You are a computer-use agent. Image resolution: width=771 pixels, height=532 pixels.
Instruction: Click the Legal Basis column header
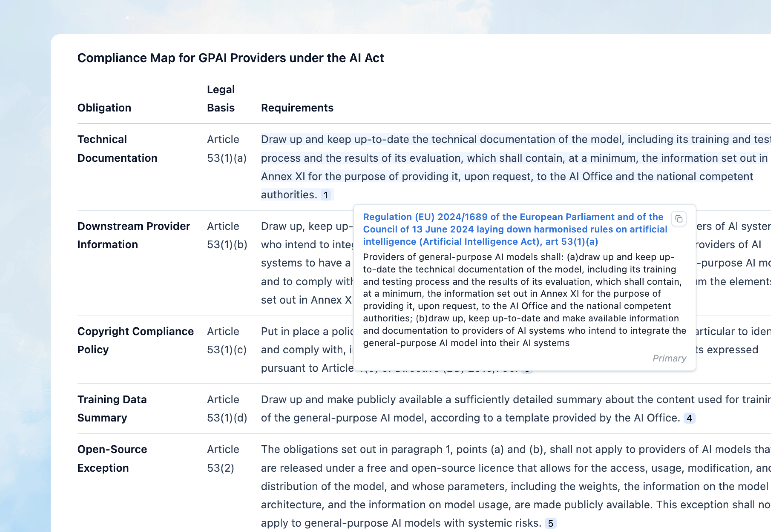pyautogui.click(x=220, y=99)
